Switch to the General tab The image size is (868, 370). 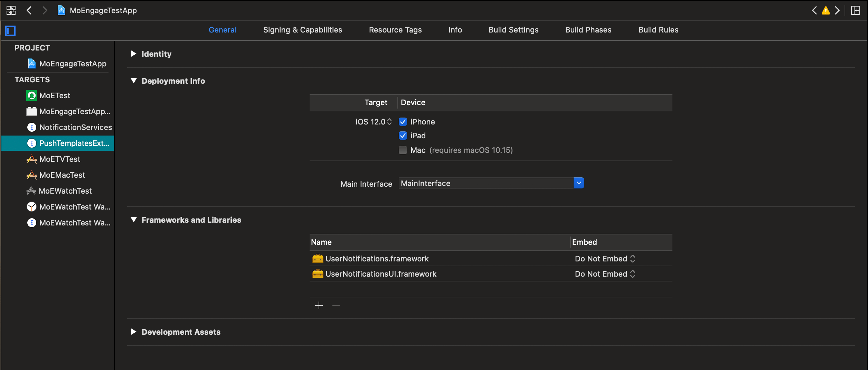[223, 30]
